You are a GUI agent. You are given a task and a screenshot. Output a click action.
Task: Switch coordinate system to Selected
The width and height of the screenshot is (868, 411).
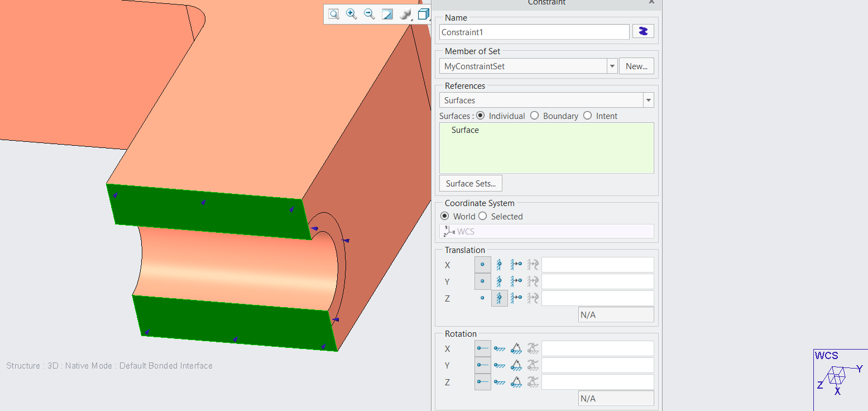(x=482, y=216)
